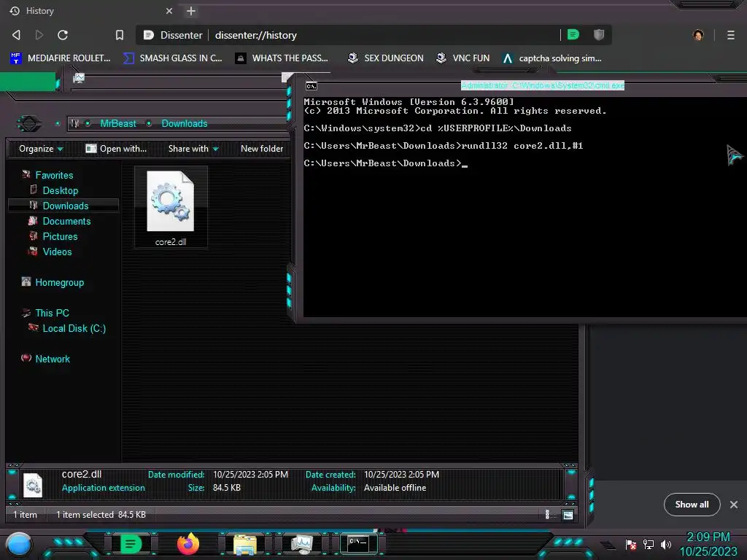The height and width of the screenshot is (560, 747).
Task: Click New folder in the Explorer toolbar
Action: (262, 149)
